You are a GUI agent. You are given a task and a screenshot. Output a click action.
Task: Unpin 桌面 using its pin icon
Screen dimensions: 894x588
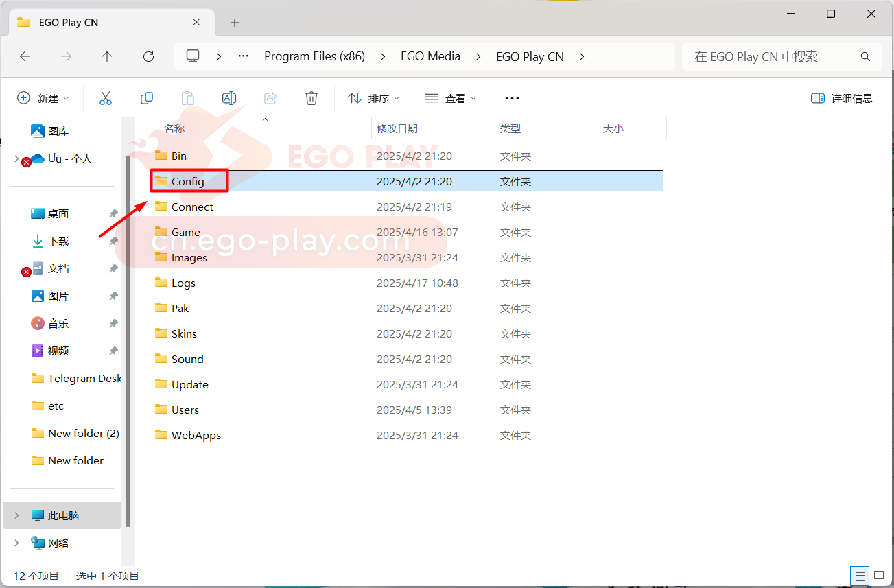tap(114, 213)
